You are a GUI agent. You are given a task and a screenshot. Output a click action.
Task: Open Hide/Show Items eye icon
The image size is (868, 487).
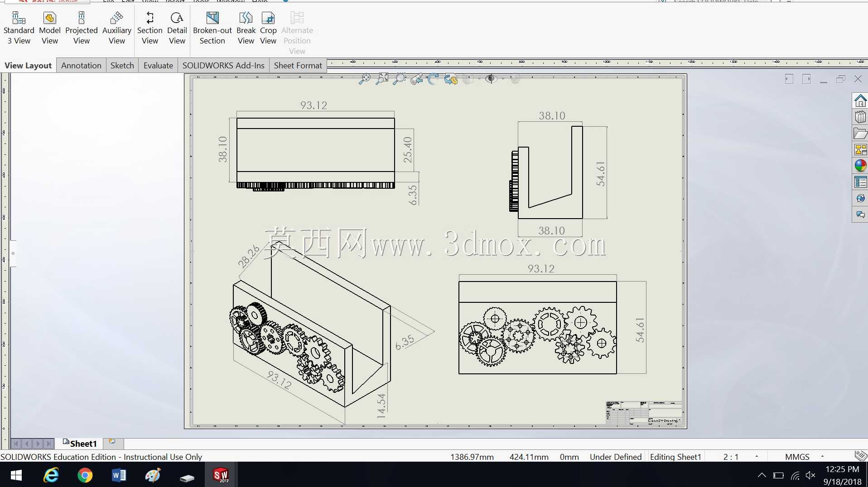pyautogui.click(x=491, y=79)
